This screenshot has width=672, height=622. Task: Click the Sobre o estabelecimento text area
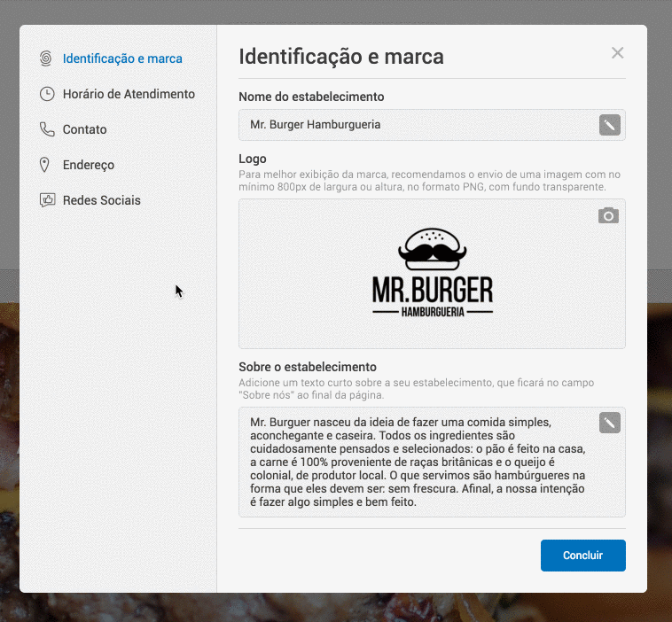click(432, 462)
